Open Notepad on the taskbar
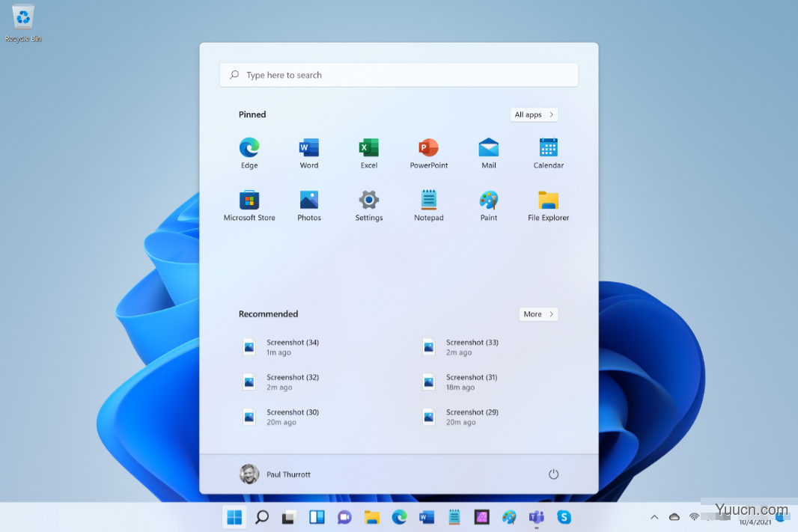This screenshot has width=798, height=532. [x=454, y=517]
